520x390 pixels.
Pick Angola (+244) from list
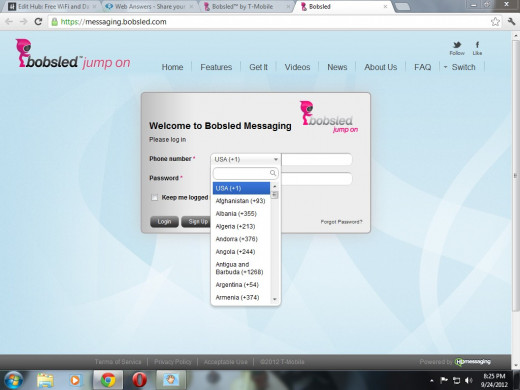241,252
